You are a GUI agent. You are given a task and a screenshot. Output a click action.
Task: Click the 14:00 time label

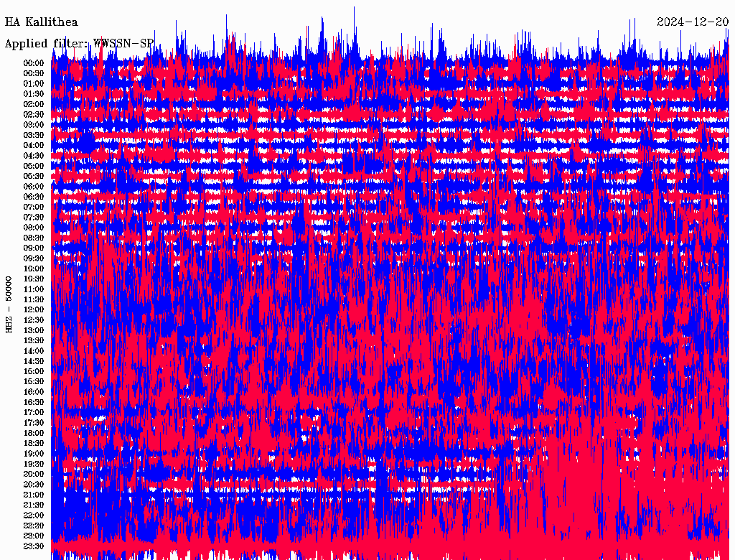(x=34, y=351)
